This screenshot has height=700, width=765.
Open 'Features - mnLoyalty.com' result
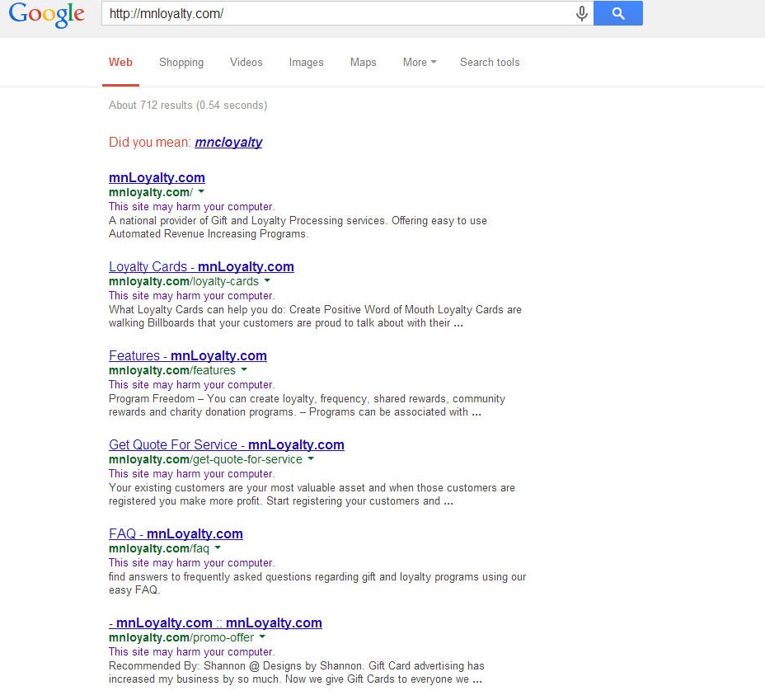(187, 355)
